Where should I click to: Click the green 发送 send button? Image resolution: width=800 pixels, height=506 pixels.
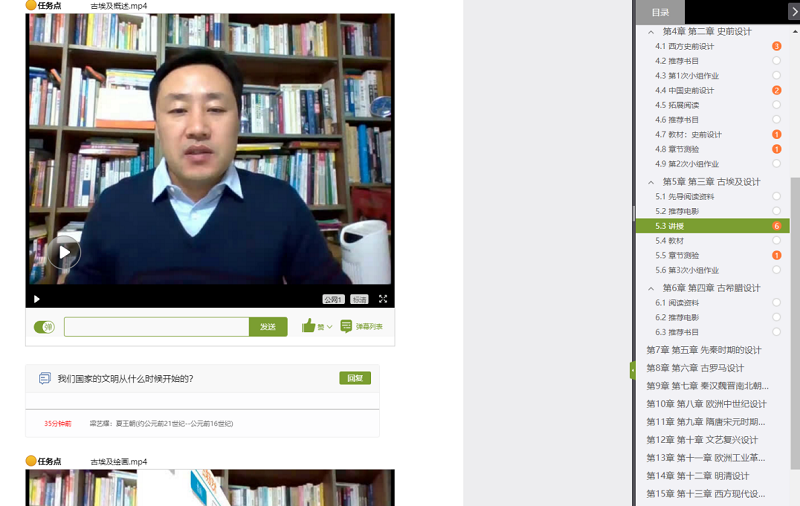pyautogui.click(x=268, y=327)
